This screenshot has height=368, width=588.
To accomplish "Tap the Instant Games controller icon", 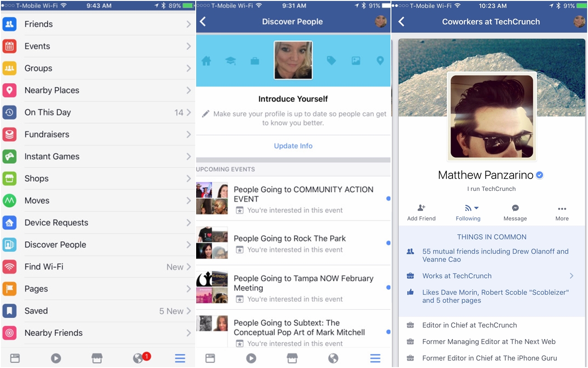I will [x=10, y=156].
